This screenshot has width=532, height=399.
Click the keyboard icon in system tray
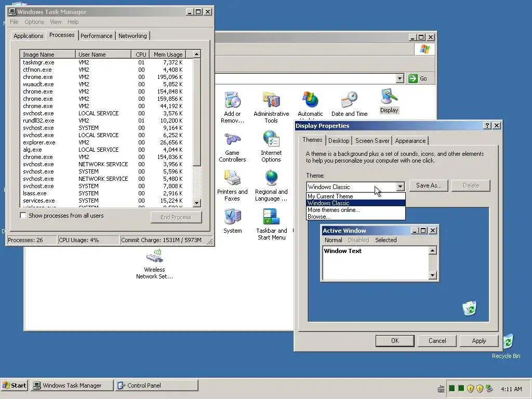[x=441, y=389]
